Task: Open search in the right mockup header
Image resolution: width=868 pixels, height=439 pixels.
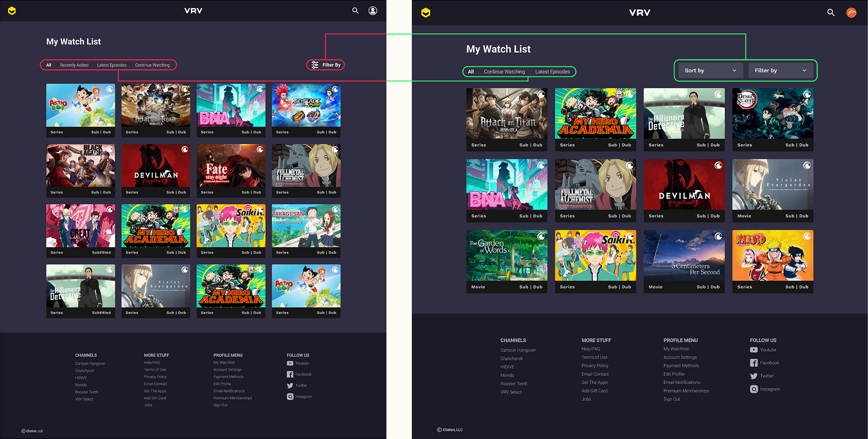Action: (x=831, y=13)
